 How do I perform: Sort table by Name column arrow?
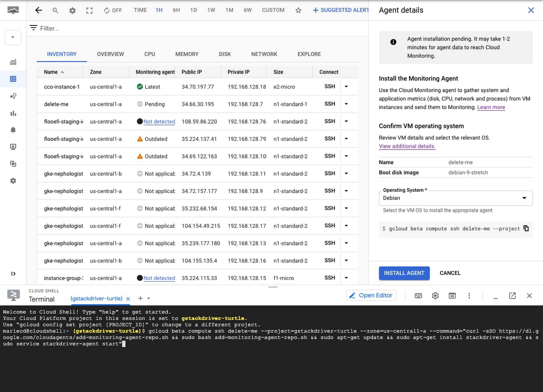pyautogui.click(x=62, y=72)
